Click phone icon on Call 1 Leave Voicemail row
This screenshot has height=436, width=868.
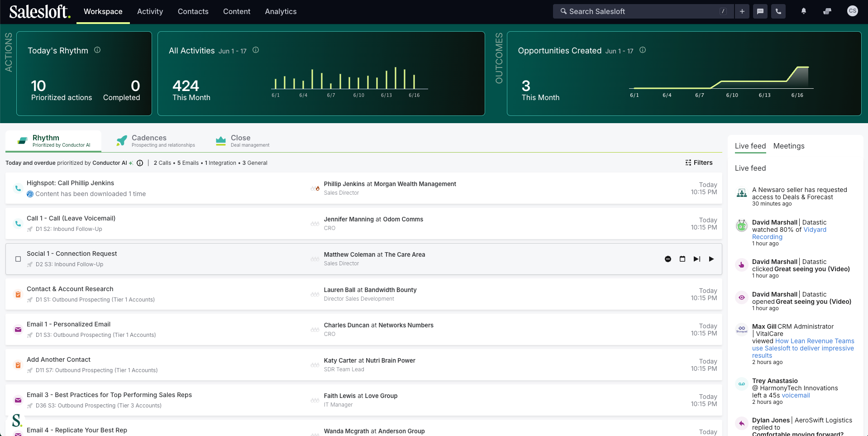pyautogui.click(x=18, y=224)
